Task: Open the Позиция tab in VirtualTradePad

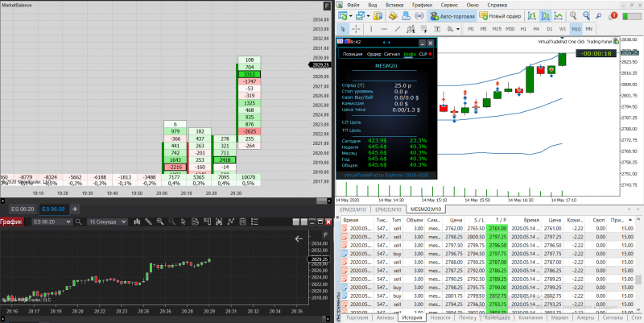Action: (x=353, y=54)
